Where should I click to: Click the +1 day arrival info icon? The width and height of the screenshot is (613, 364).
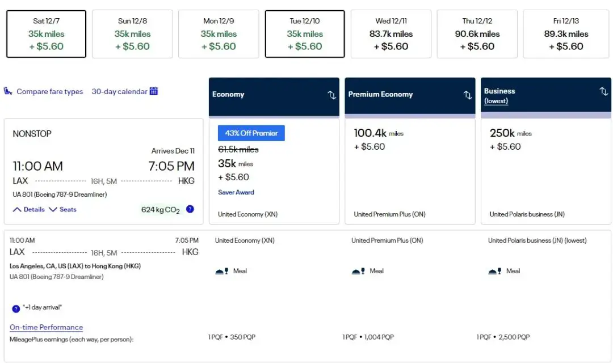pyautogui.click(x=16, y=308)
